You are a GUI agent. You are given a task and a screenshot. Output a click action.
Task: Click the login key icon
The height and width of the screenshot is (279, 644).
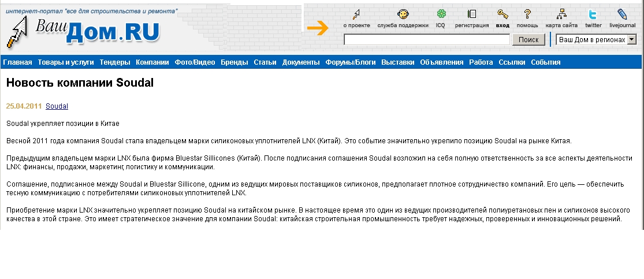[x=502, y=14]
